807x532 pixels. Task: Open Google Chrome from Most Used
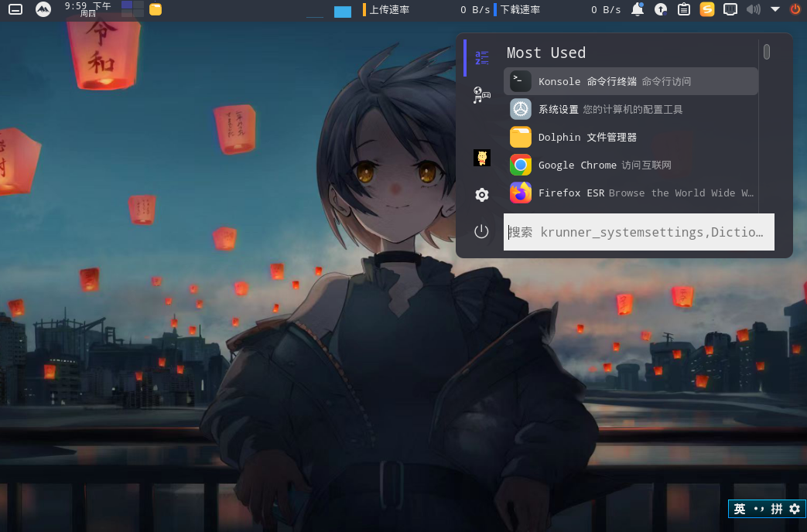(x=631, y=165)
